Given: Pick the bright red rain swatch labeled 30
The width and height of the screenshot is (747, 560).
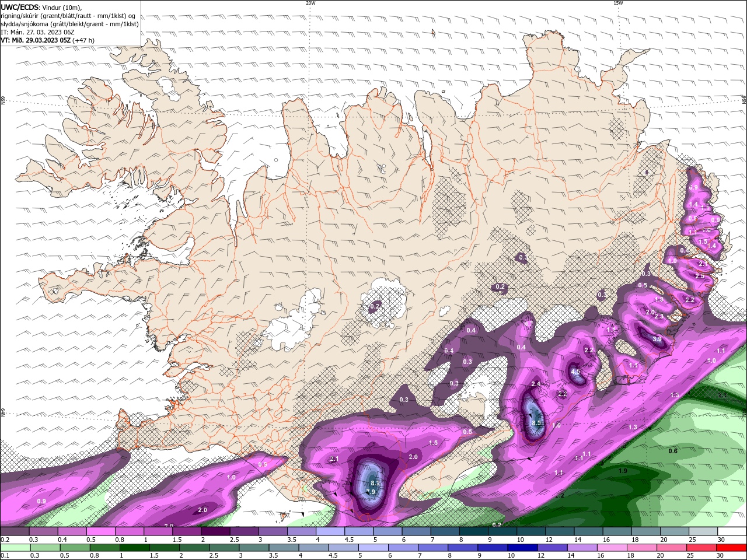Looking at the screenshot, I should 731,548.
